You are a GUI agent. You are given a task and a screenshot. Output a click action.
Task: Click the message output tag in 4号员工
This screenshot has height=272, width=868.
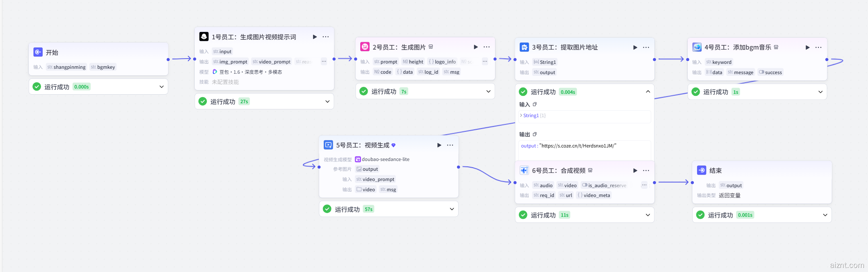[741, 73]
